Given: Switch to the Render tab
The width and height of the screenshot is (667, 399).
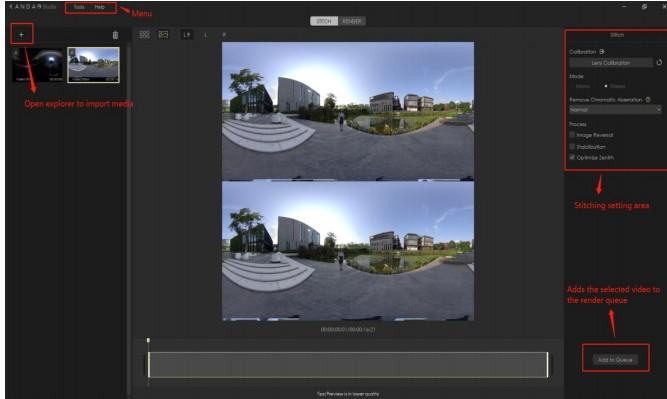Looking at the screenshot, I should 352,21.
